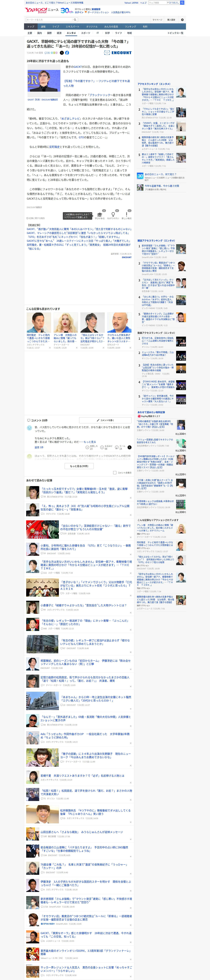Click the 新しい視点 exclamation reaction
Screen dimensions: 210x980
127,215
